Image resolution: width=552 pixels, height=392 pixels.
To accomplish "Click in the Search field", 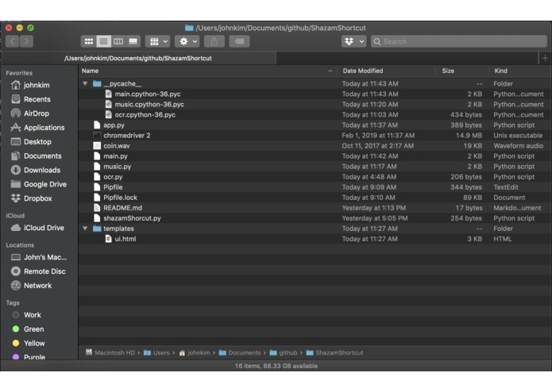I will tap(459, 41).
